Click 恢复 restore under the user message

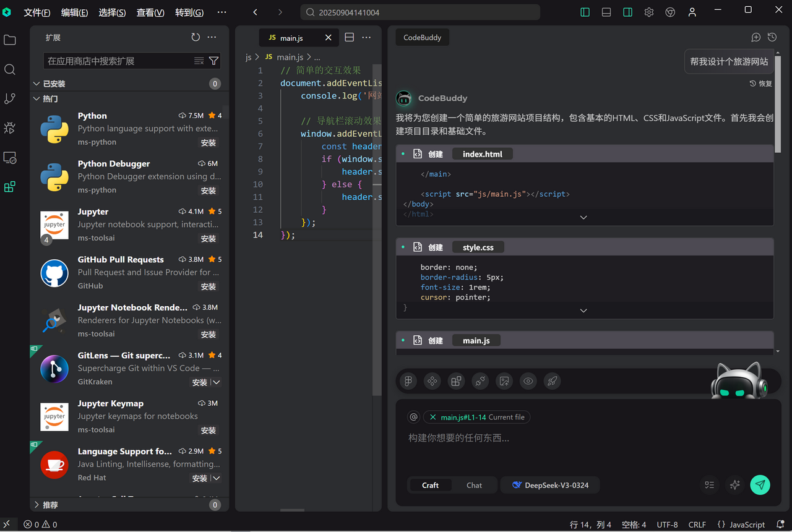(761, 84)
